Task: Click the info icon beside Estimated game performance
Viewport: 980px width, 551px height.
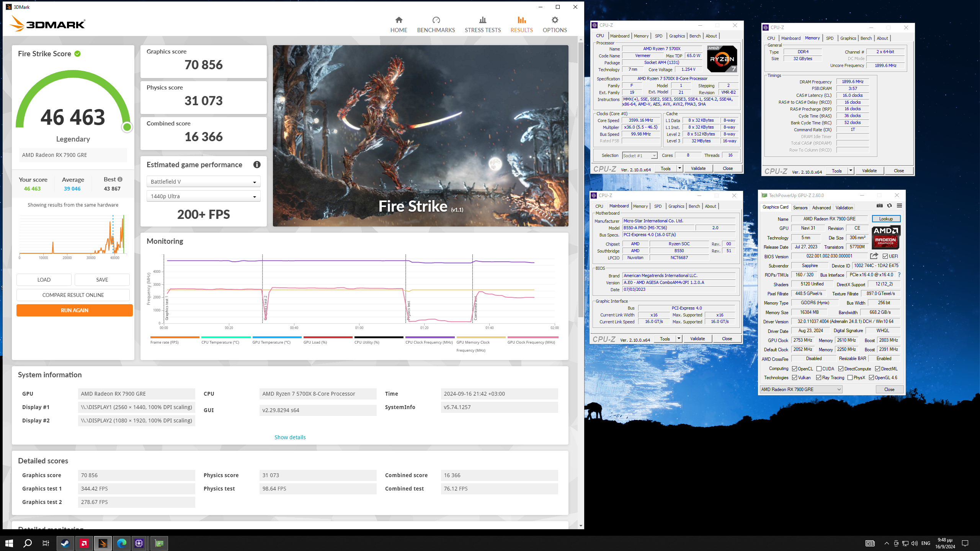Action: point(257,165)
